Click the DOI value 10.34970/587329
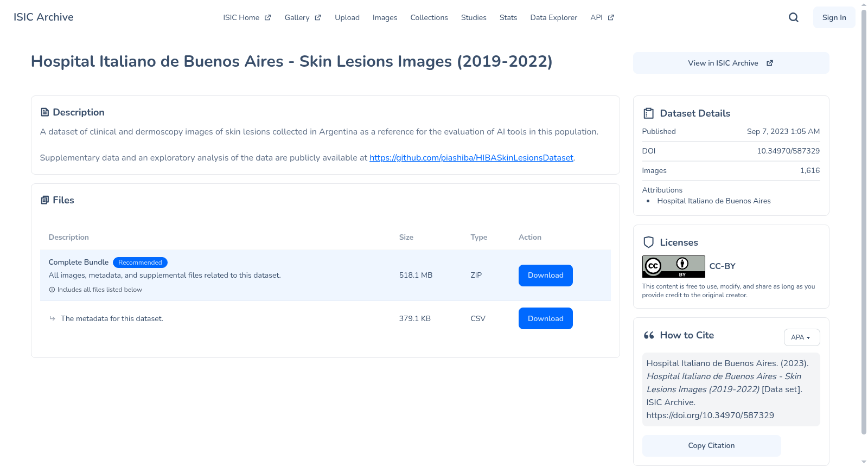 tap(788, 151)
